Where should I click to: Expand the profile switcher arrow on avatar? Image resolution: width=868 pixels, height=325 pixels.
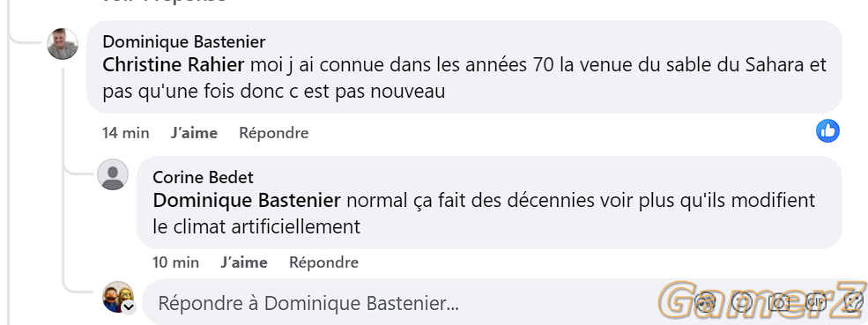(x=129, y=307)
